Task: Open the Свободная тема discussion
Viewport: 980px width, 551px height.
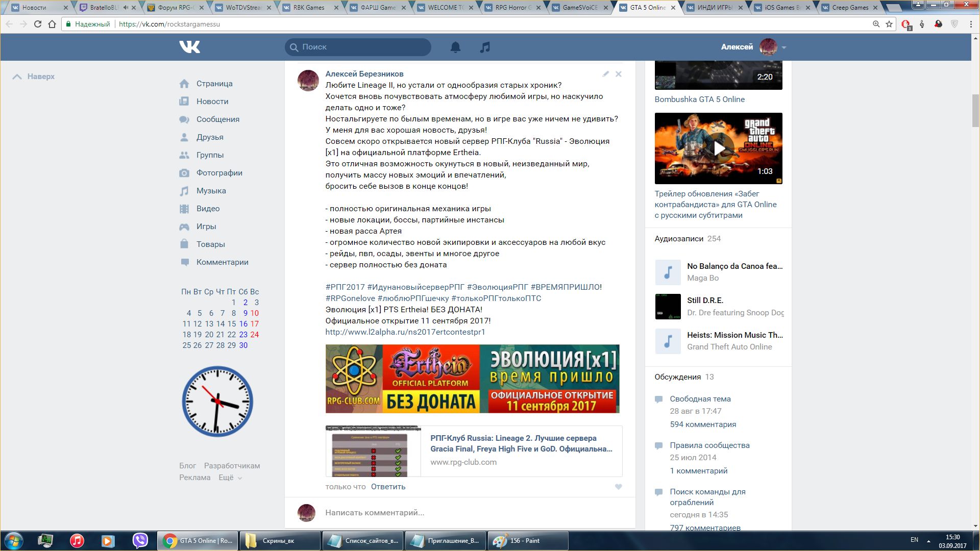Action: coord(700,399)
